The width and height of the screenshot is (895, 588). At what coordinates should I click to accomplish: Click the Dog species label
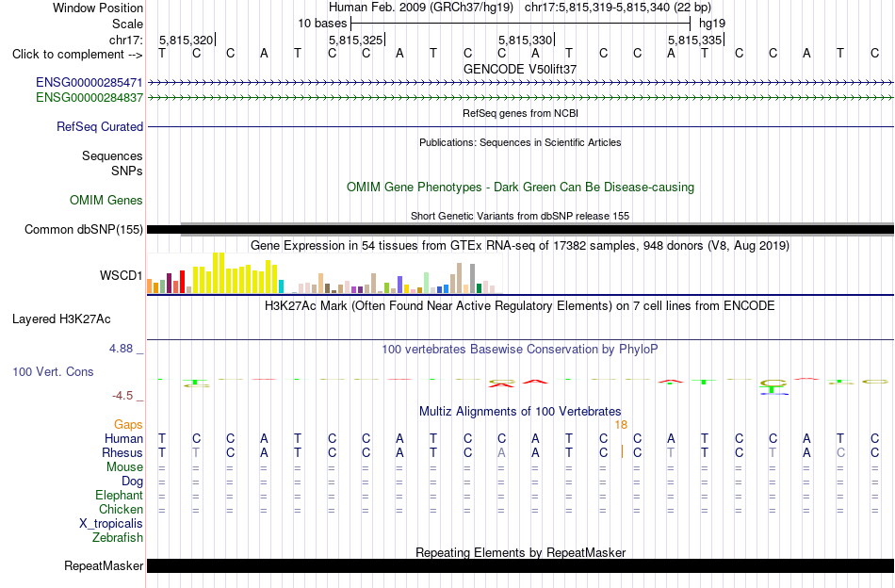pos(132,482)
